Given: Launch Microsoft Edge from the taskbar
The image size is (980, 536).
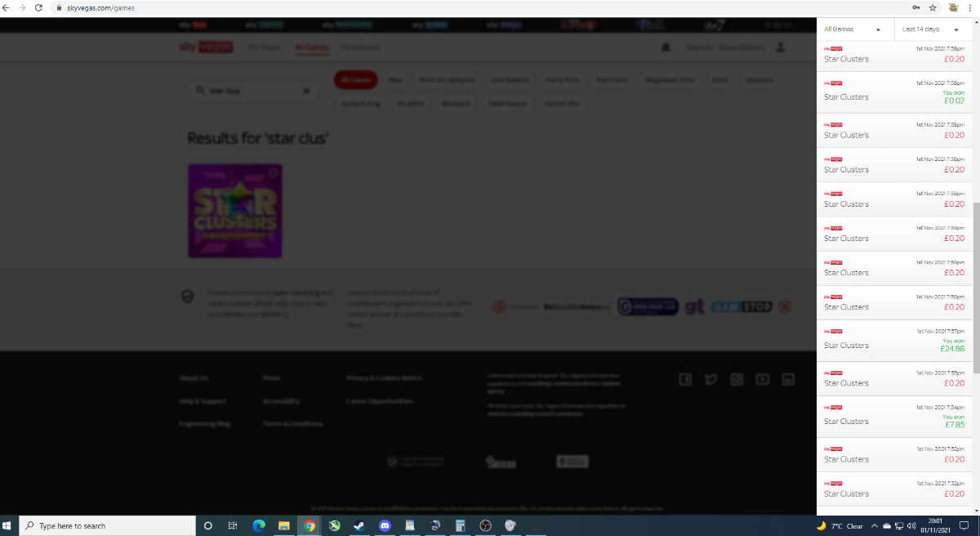Looking at the screenshot, I should pos(259,525).
